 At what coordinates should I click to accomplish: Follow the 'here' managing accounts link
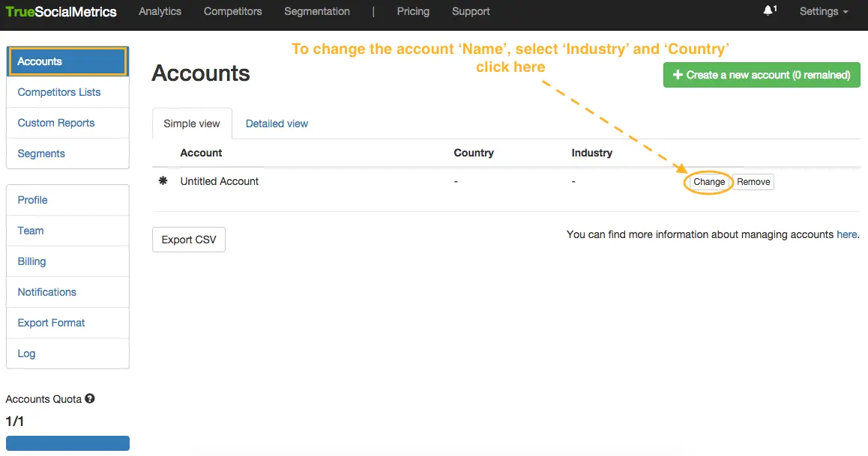[846, 234]
